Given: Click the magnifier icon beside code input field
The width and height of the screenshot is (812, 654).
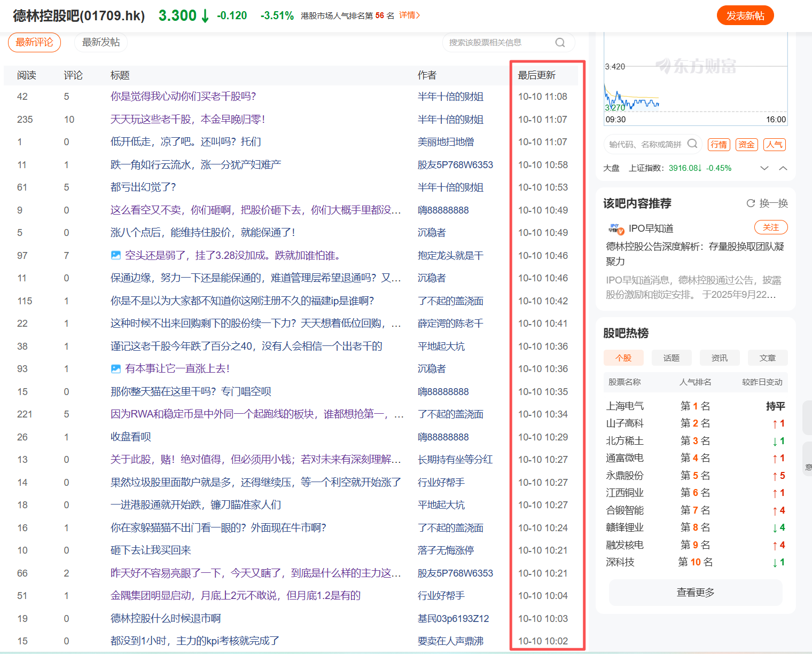Looking at the screenshot, I should tap(692, 144).
